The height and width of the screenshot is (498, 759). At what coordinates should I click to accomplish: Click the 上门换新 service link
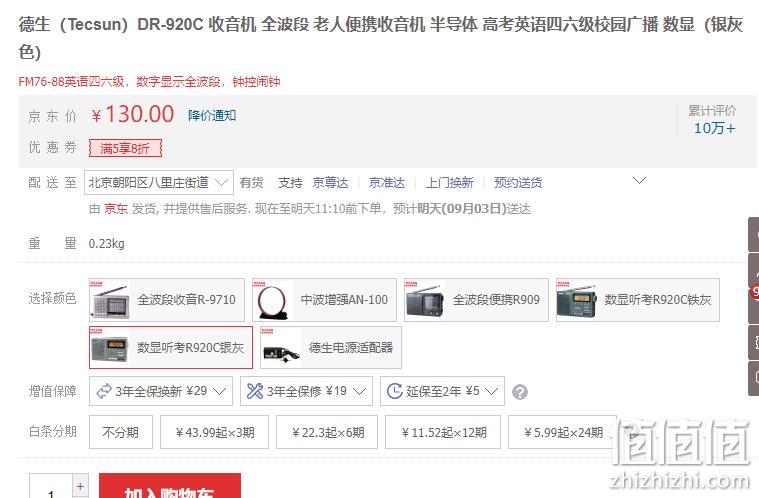click(450, 182)
